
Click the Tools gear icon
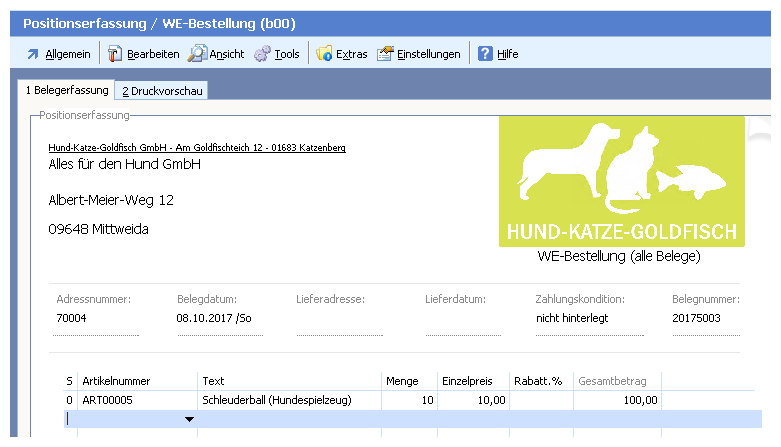click(263, 54)
